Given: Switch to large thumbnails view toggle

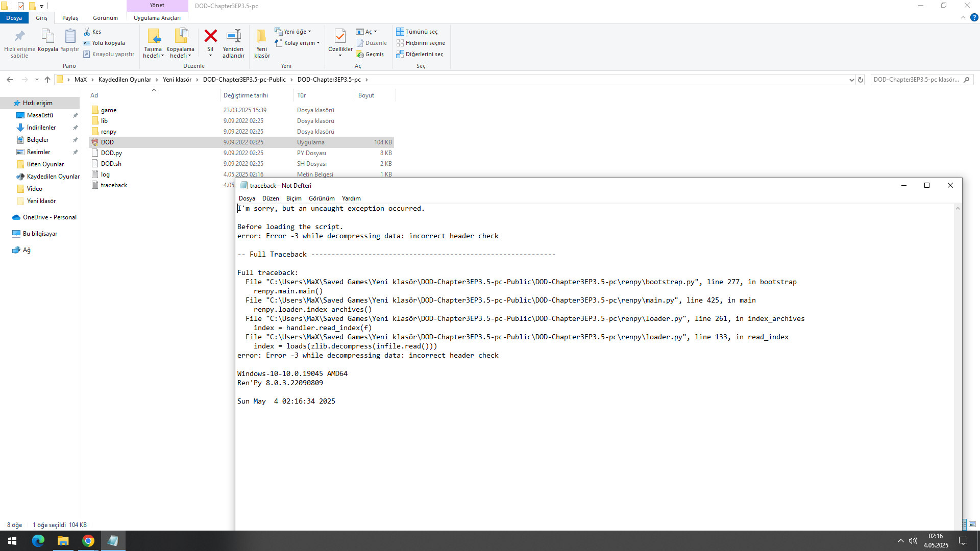Looking at the screenshot, I should (x=972, y=524).
